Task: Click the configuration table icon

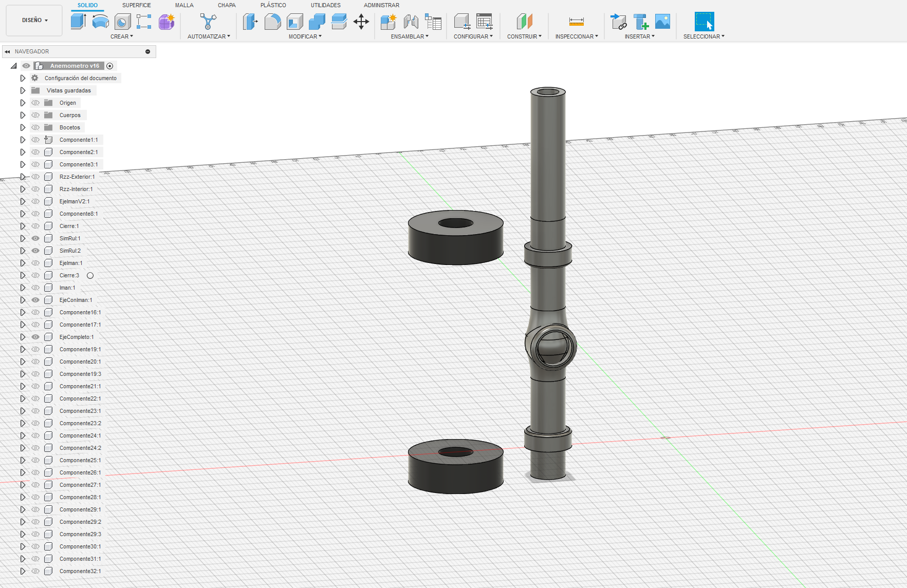Action: pos(485,22)
